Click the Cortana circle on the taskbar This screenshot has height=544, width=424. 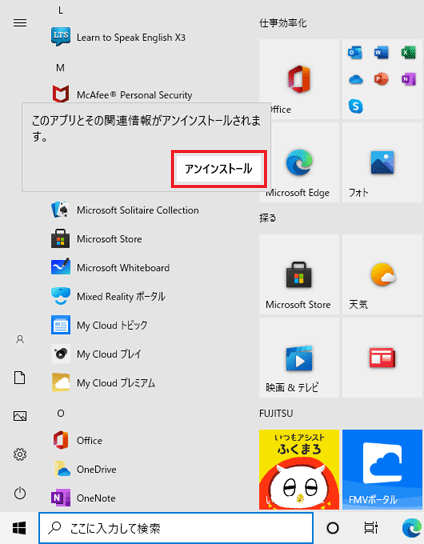click(x=333, y=528)
